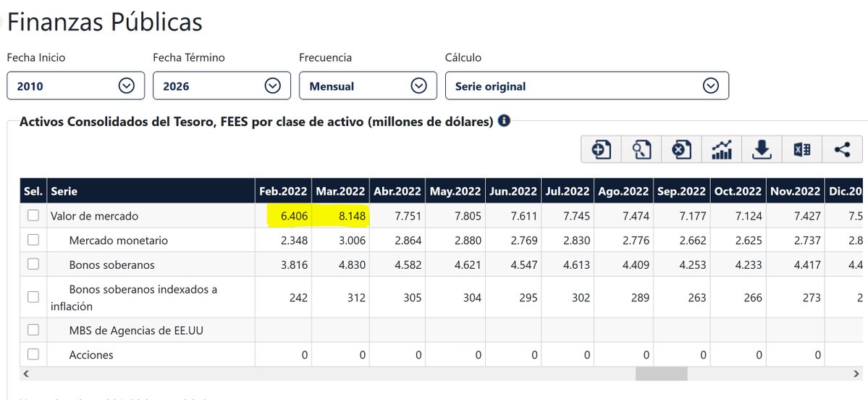Screen dimensions: 868x400
Task: Tick the Bonos soberanos checkbox
Action: click(x=33, y=264)
